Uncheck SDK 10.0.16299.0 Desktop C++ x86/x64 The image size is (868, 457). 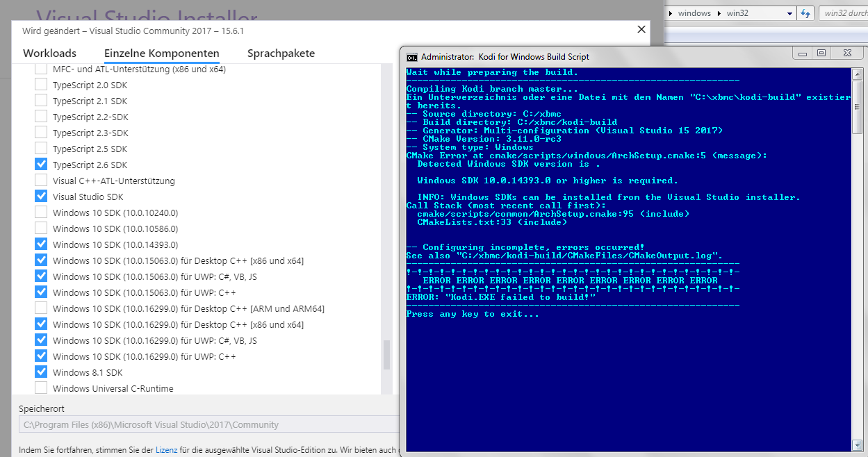(x=41, y=324)
